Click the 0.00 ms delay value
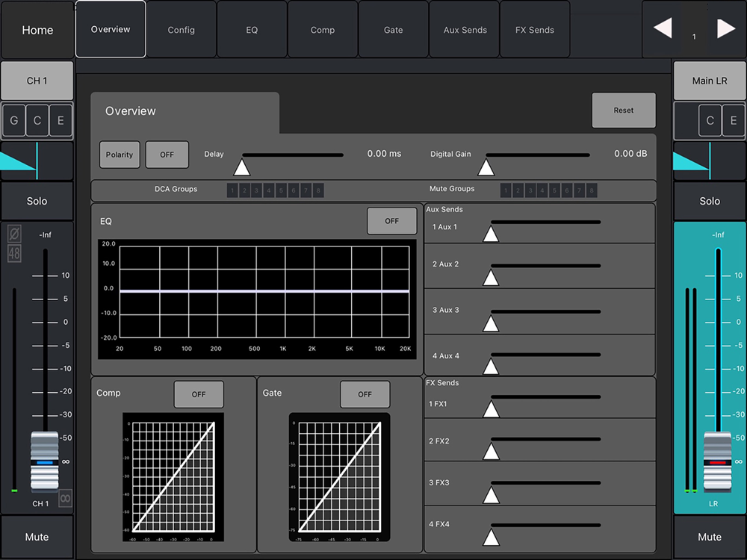 point(384,154)
